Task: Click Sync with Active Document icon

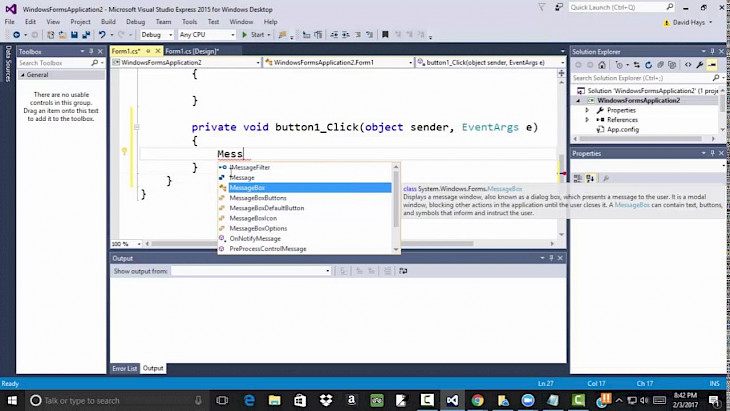Action: (x=636, y=65)
